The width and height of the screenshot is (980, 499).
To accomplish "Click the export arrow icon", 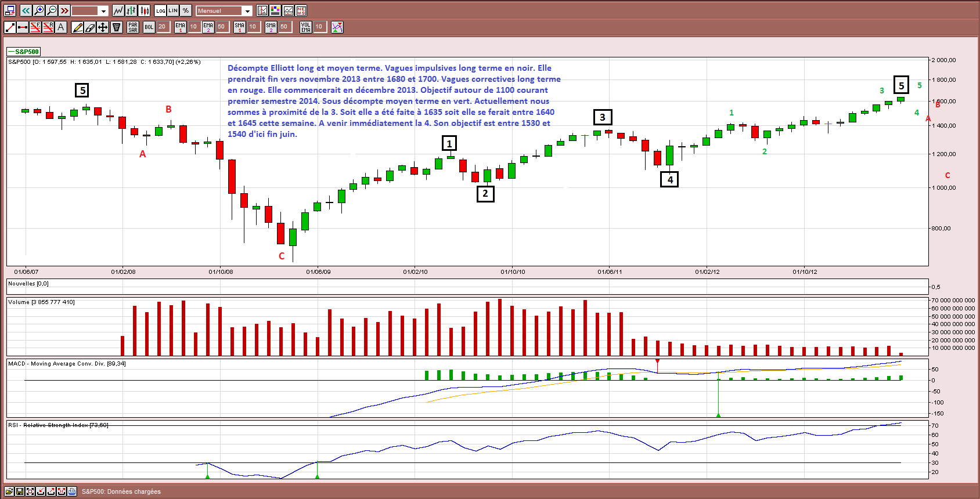I will (x=51, y=491).
